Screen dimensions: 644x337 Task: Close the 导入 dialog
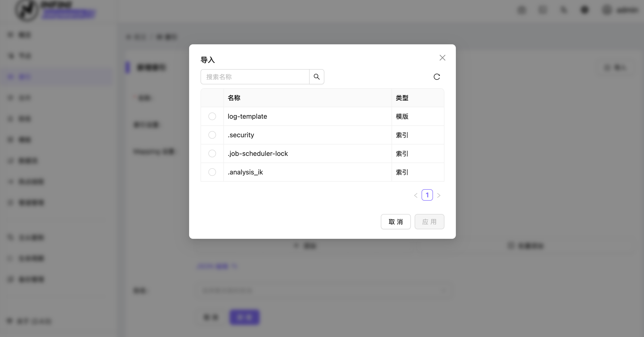coord(442,58)
